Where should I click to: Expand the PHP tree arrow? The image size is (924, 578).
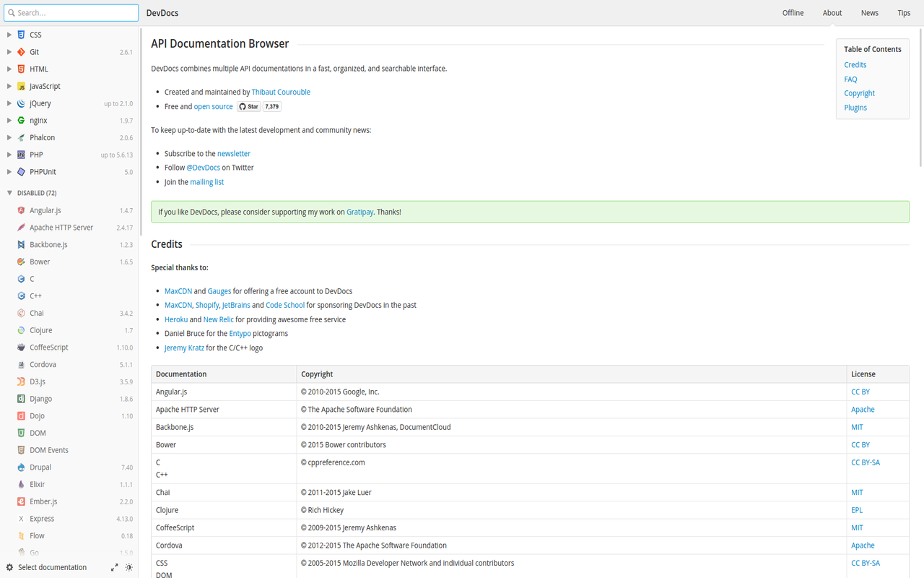coord(9,155)
